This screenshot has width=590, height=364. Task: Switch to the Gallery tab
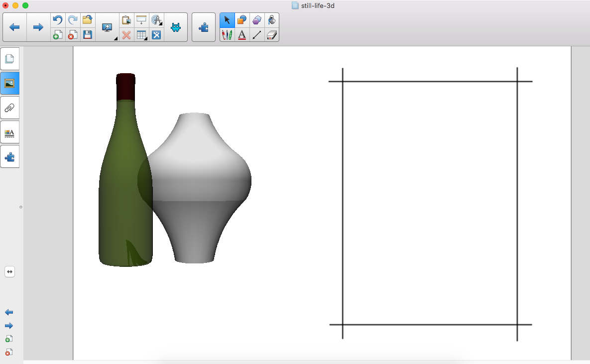pyautogui.click(x=10, y=83)
